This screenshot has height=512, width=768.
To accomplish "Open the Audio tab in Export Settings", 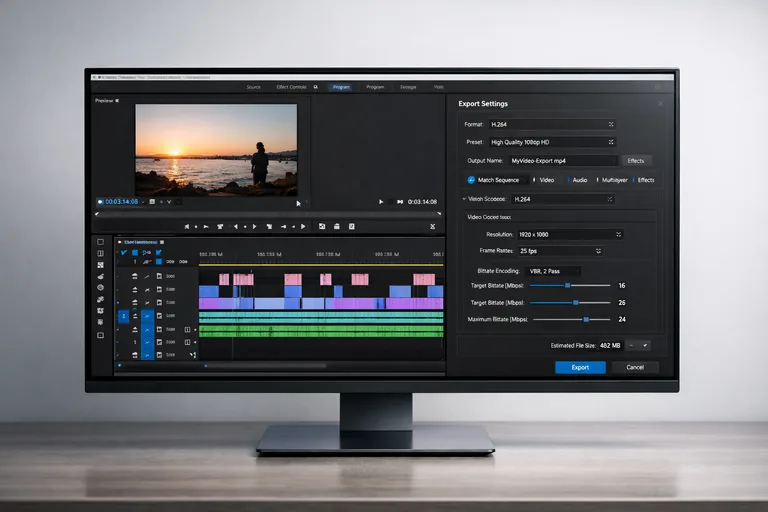I will [x=580, y=180].
